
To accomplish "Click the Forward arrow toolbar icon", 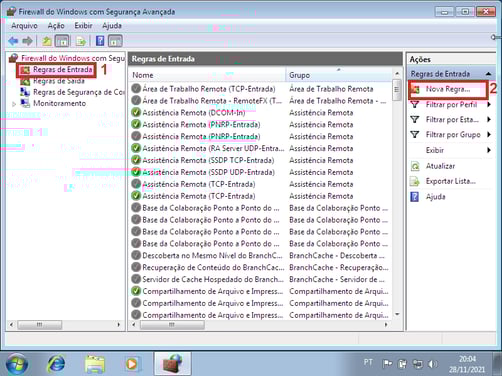I will 27,41.
